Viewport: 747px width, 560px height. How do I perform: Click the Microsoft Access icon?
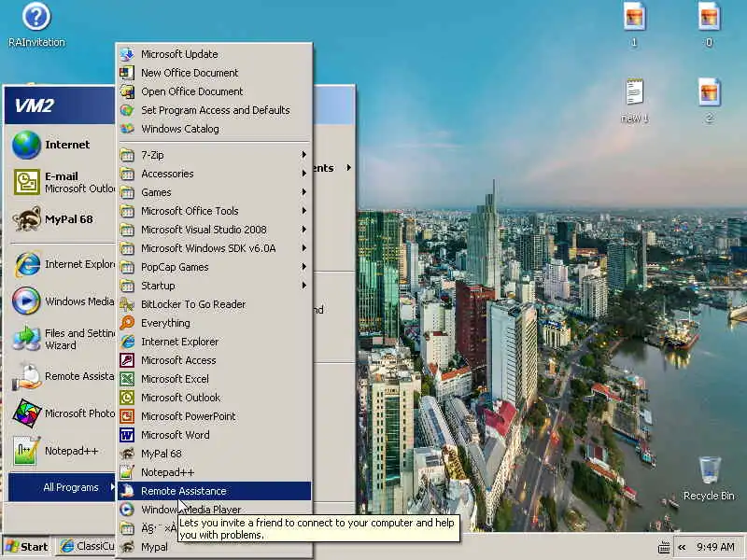(127, 360)
